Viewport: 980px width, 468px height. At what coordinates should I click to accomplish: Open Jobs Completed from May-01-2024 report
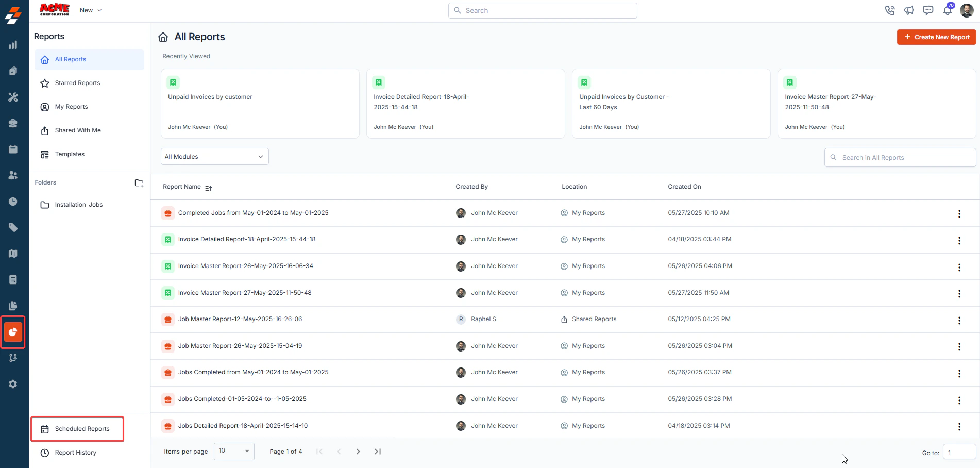point(253,372)
